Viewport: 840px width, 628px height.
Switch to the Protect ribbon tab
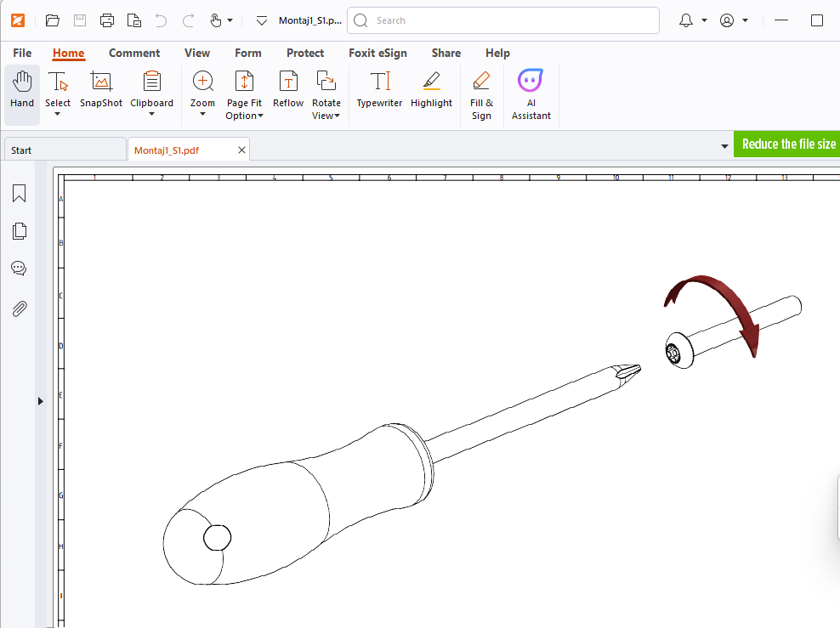tap(305, 53)
